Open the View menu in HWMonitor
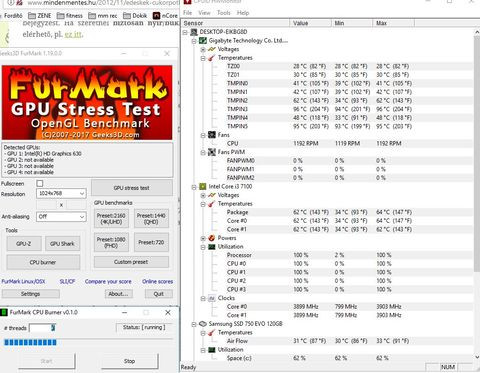Viewport: 480px width, 373px height. pyautogui.click(x=204, y=13)
